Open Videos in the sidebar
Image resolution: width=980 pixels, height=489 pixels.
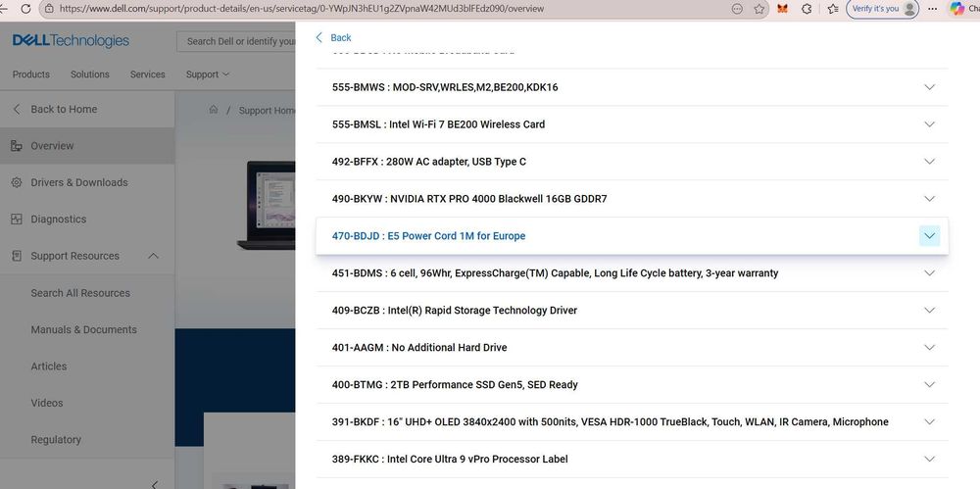(x=47, y=403)
